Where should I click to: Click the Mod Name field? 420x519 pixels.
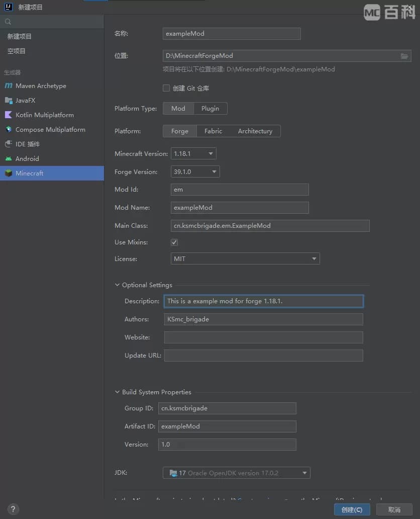pos(240,208)
